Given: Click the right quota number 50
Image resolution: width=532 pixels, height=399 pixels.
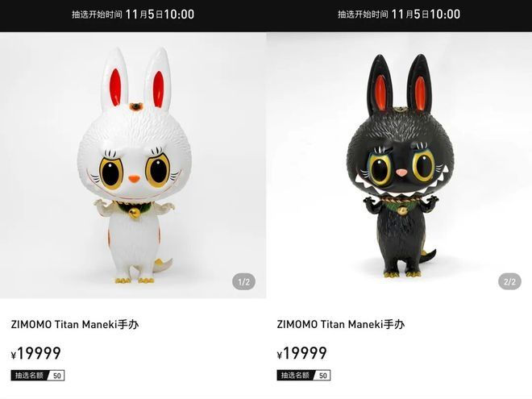Looking at the screenshot, I should [x=323, y=376].
